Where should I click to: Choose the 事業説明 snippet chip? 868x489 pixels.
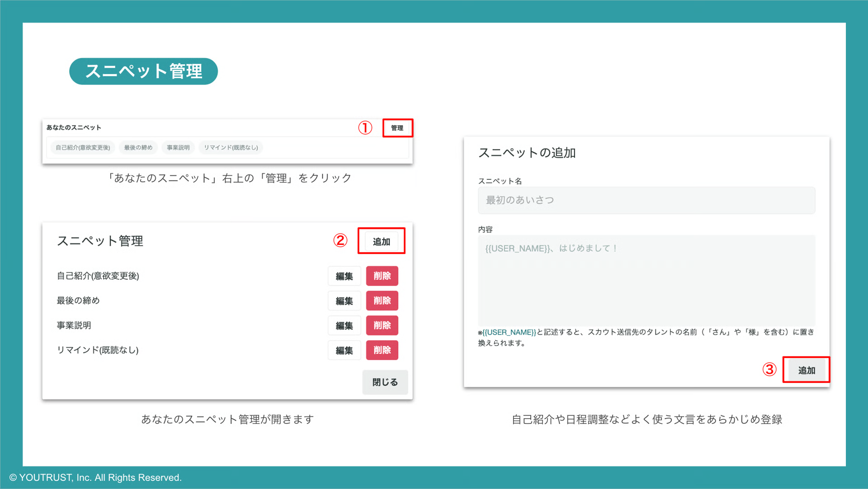point(178,147)
